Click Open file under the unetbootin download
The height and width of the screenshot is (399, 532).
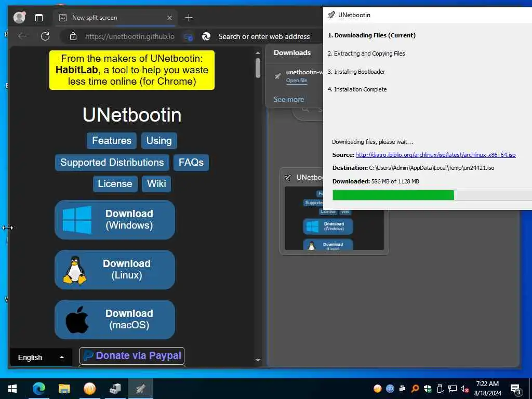click(x=297, y=81)
